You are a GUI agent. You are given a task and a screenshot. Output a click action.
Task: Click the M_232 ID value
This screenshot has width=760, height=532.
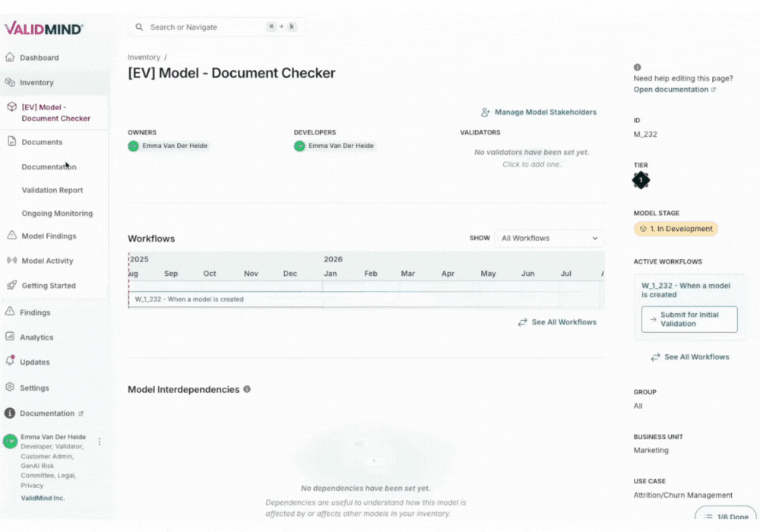(645, 135)
